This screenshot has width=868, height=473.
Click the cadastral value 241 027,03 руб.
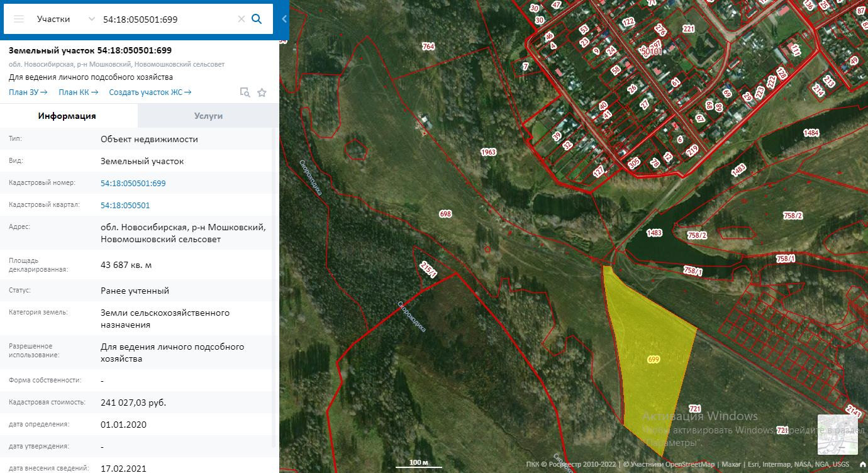click(x=133, y=403)
